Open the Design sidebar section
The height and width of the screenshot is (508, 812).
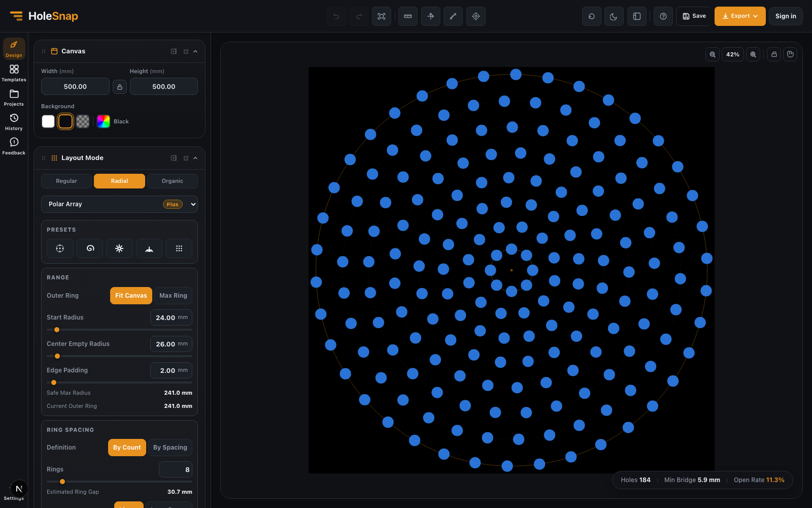(14, 49)
